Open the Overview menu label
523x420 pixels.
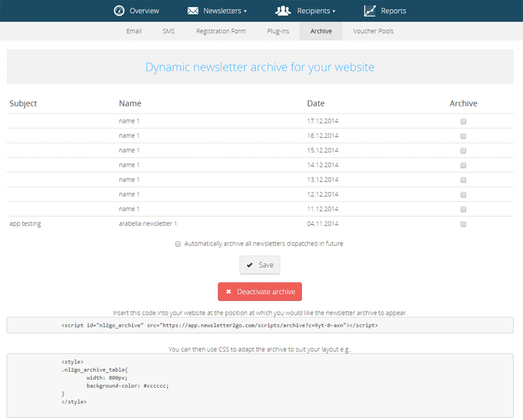coord(144,11)
